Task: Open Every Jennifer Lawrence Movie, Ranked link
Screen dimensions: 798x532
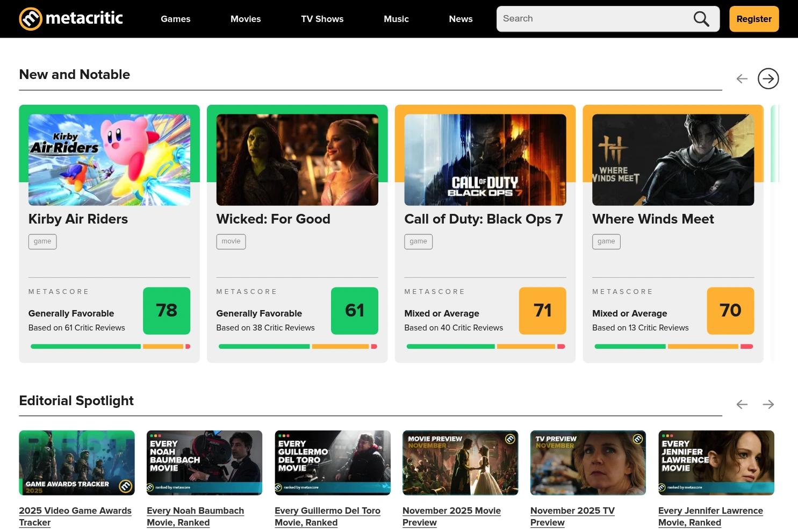Action: coord(710,516)
